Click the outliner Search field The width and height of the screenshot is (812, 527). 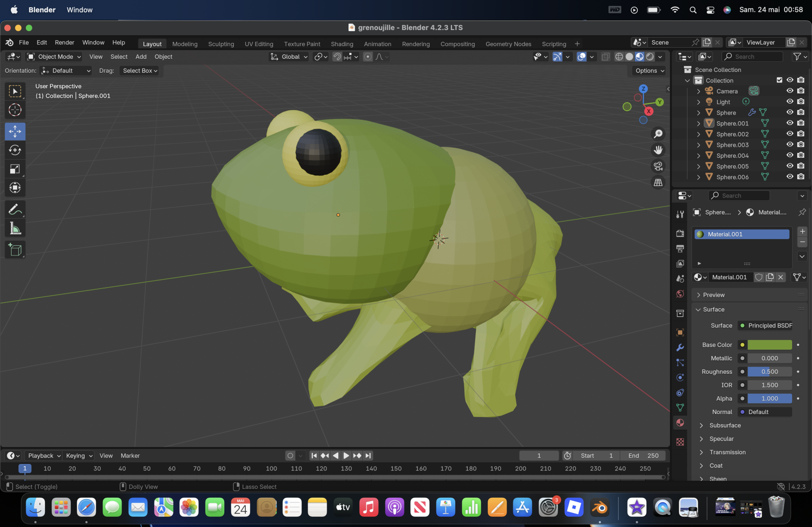click(x=752, y=57)
